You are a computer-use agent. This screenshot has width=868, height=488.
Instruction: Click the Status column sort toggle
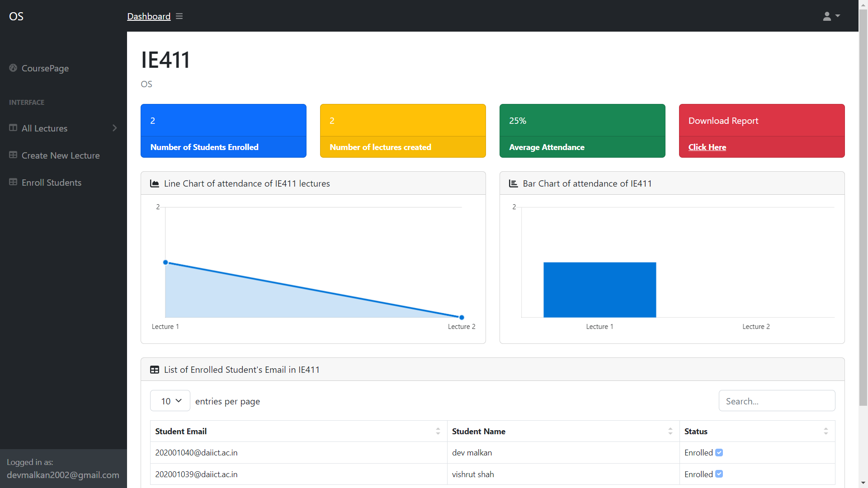tap(826, 431)
